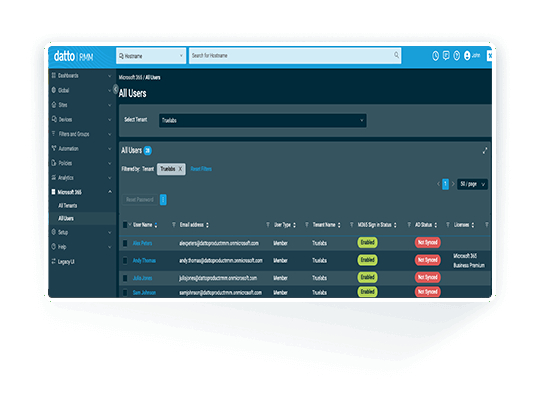Open the Sam Johnson user link
Image resolution: width=540 pixels, height=405 pixels.
pos(144,292)
